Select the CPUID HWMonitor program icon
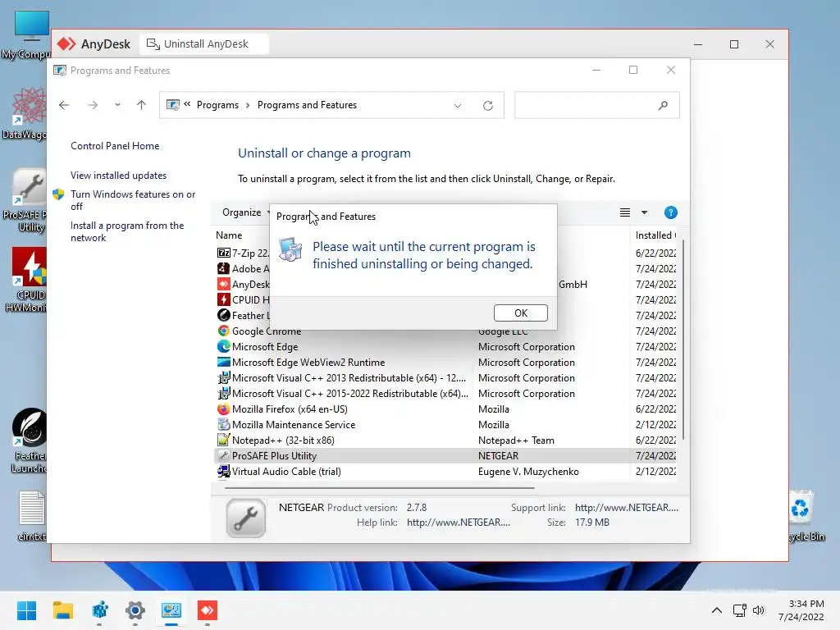The height and width of the screenshot is (630, 840). [x=223, y=299]
